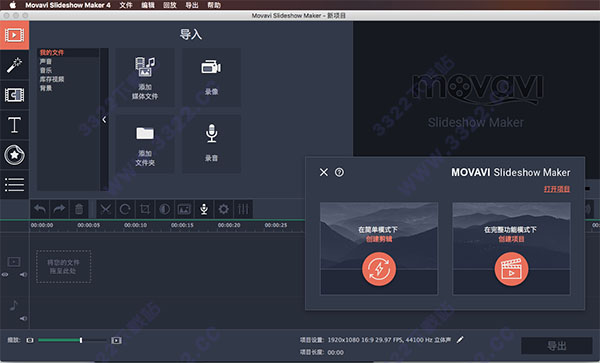Image resolution: width=600 pixels, height=363 pixels.
Task: Click Open Project (打开项目) link
Action: pos(557,189)
